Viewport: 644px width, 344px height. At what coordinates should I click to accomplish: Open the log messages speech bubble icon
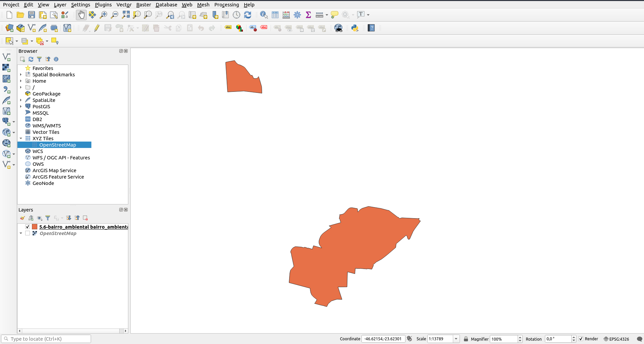[640, 339]
